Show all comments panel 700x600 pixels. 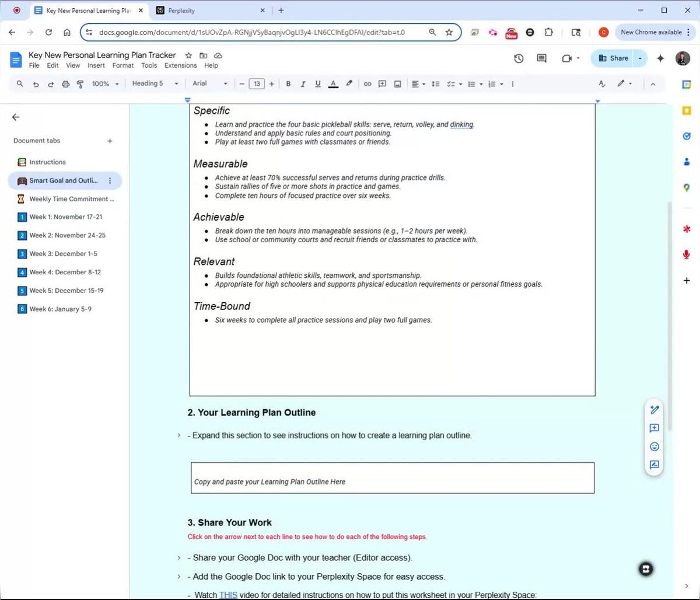(x=541, y=58)
